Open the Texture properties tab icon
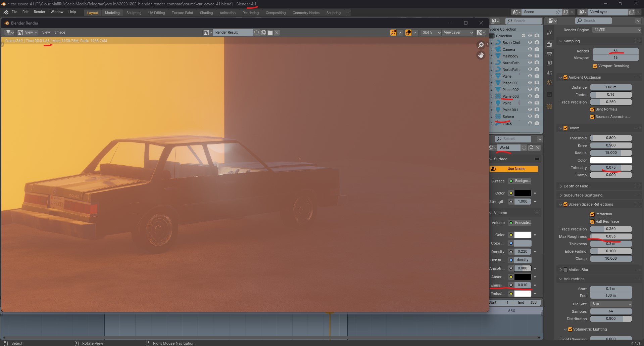The image size is (644, 346). [x=549, y=106]
